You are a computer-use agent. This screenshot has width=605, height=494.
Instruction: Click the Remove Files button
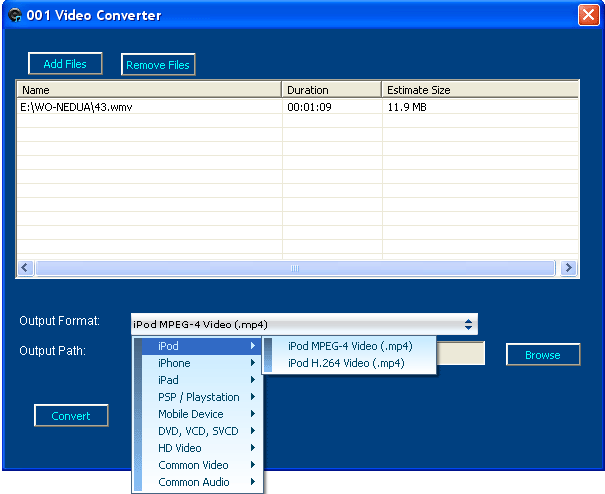(158, 64)
